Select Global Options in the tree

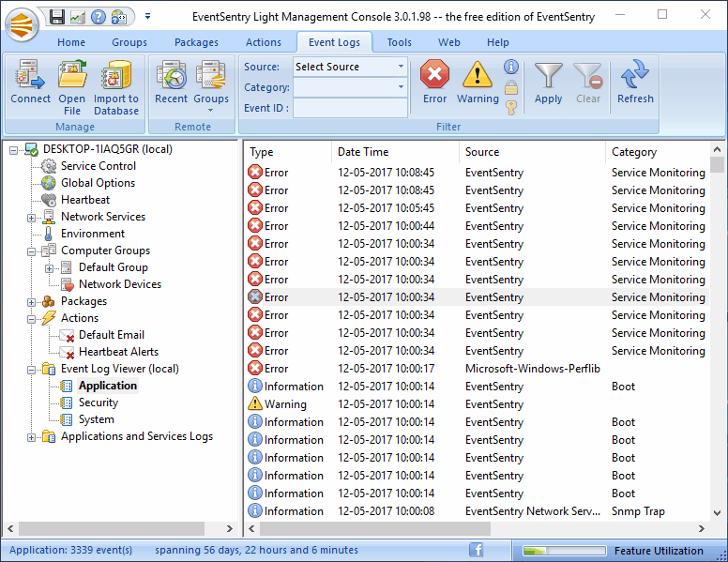(x=98, y=183)
